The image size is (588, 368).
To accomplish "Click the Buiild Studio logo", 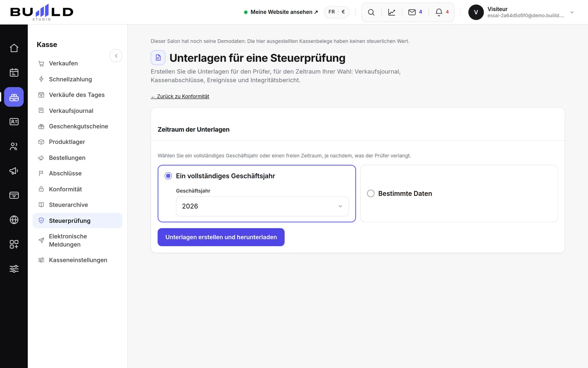I will click(x=42, y=12).
